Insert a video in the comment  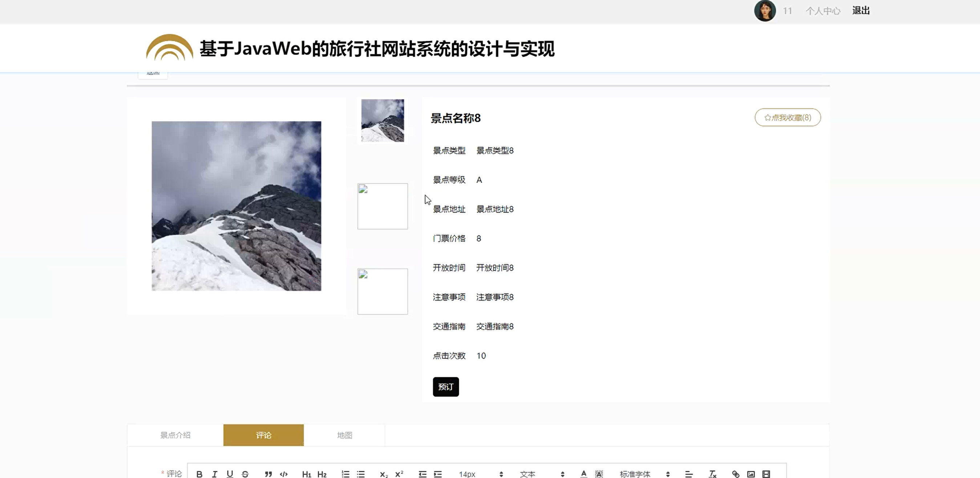[x=766, y=474]
